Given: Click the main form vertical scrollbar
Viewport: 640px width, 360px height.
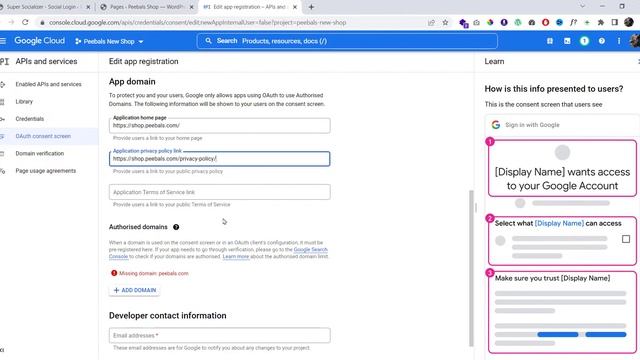Looking at the screenshot, I should click(471, 268).
